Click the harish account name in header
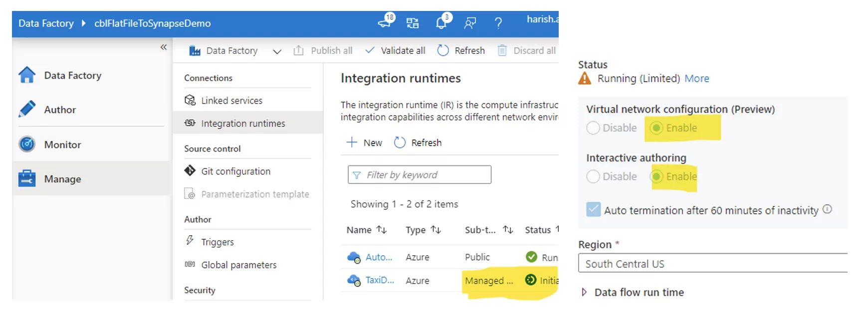The width and height of the screenshot is (868, 318). (x=542, y=19)
